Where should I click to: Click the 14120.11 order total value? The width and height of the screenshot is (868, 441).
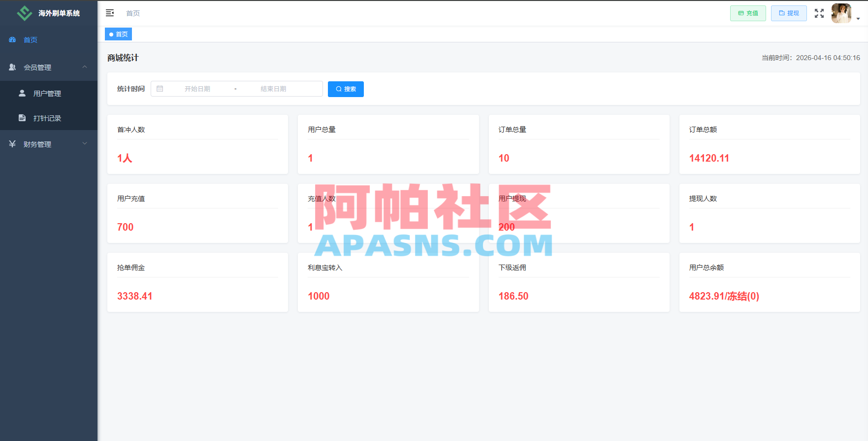(709, 158)
